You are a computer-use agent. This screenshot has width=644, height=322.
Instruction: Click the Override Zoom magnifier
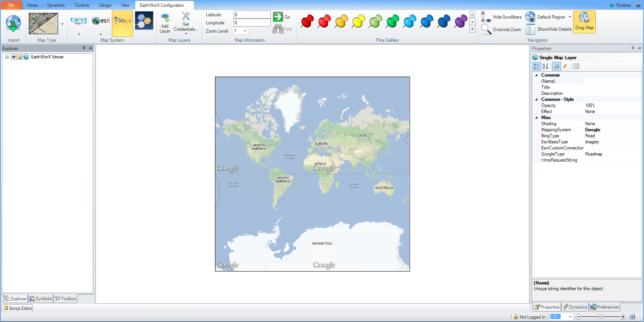[x=486, y=29]
